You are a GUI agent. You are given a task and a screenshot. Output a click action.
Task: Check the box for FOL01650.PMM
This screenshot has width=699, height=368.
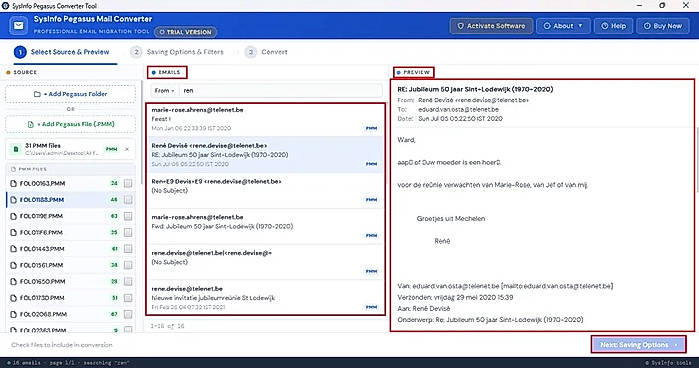128,281
